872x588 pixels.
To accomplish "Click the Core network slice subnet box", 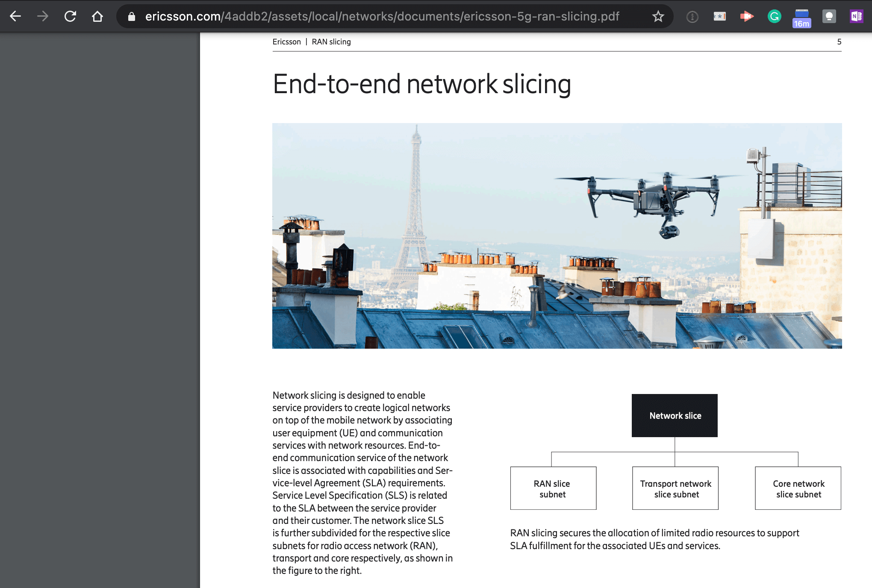I will pyautogui.click(x=798, y=488).
